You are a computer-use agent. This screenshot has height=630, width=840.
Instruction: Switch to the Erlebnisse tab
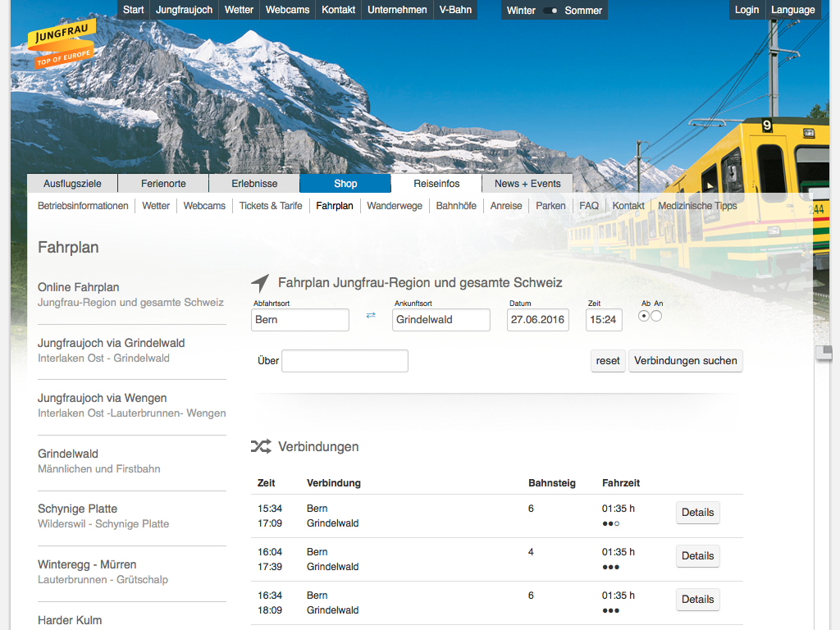point(254,183)
